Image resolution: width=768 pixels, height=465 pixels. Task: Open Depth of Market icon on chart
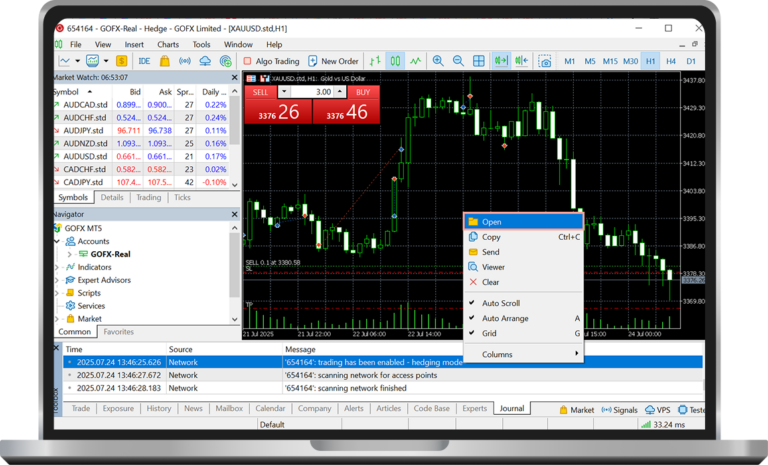(265, 78)
